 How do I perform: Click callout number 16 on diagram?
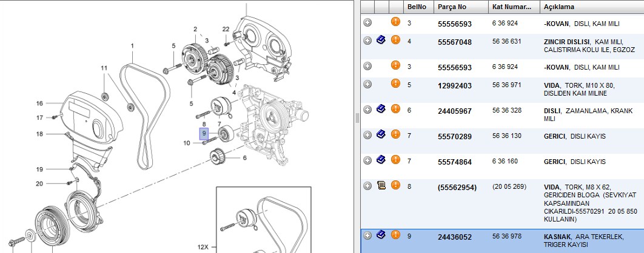click(x=39, y=103)
